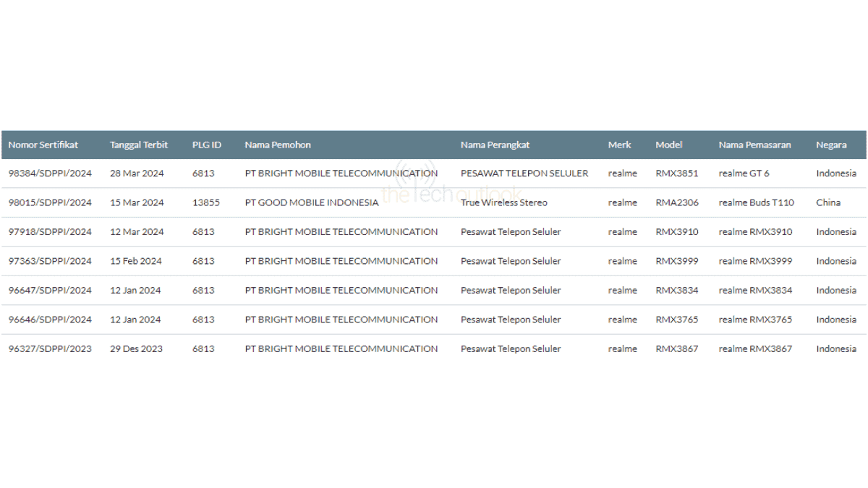This screenshot has width=868, height=488.
Task: Click model number RMX3851
Action: (x=677, y=174)
